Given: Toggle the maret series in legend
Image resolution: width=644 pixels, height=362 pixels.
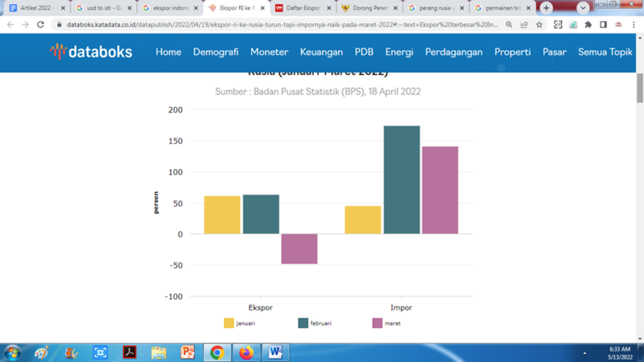Looking at the screenshot, I should [386, 323].
